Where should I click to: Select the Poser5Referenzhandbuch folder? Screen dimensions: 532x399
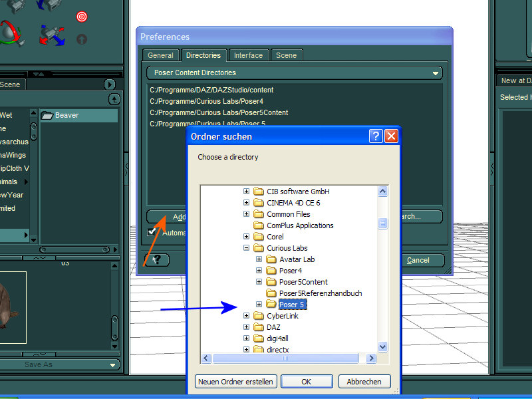point(314,293)
